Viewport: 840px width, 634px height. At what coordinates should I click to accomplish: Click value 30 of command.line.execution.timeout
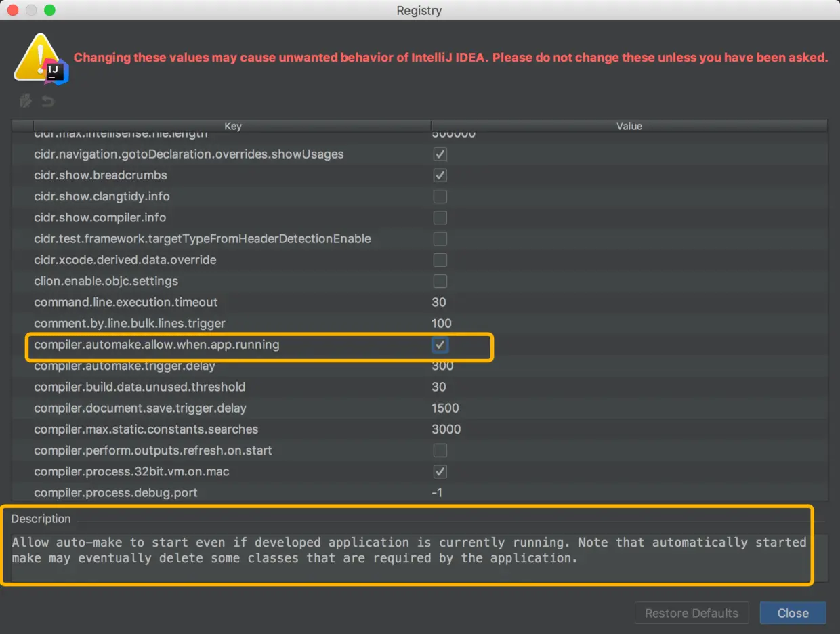(439, 302)
